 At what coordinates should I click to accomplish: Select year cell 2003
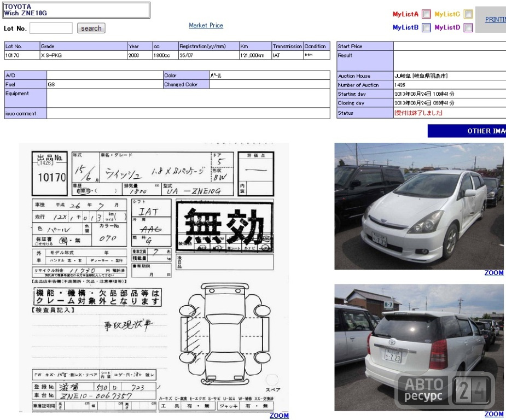coord(140,55)
